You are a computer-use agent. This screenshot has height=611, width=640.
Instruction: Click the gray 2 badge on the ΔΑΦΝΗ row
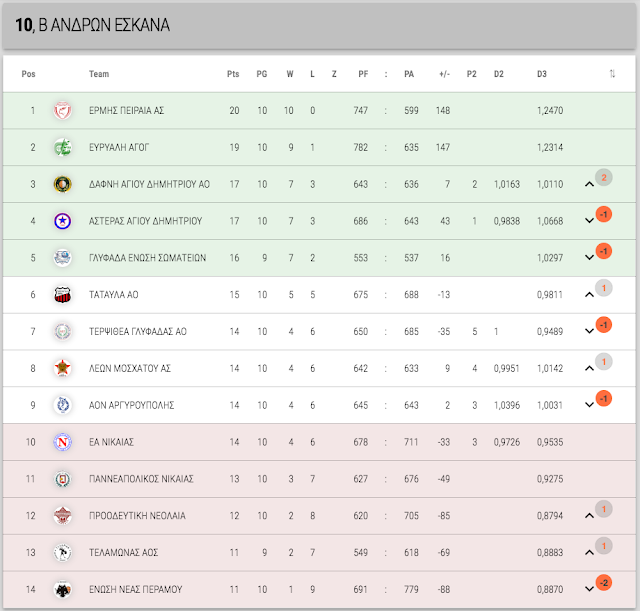click(x=604, y=178)
